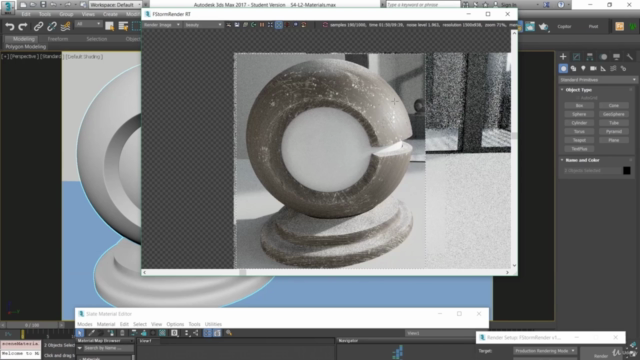Select the Cameras category icon
Image resolution: width=640 pixels, height=360 pixels.
[x=593, y=69]
